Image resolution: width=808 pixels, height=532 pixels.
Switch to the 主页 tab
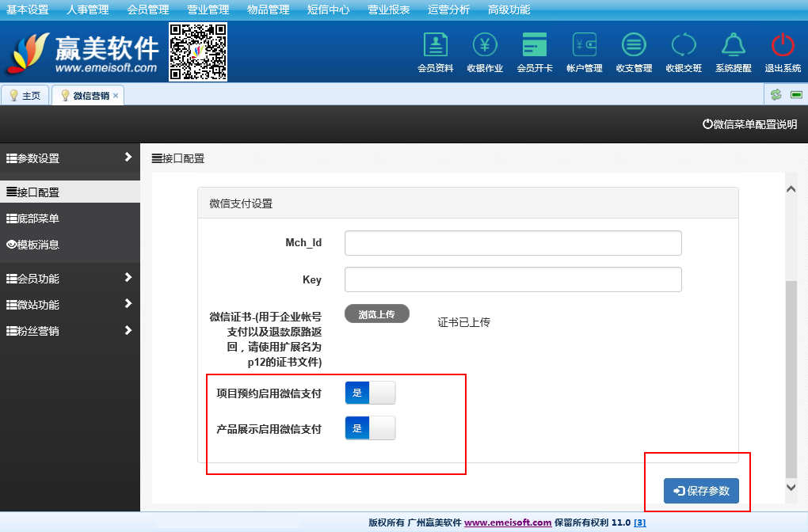click(26, 96)
